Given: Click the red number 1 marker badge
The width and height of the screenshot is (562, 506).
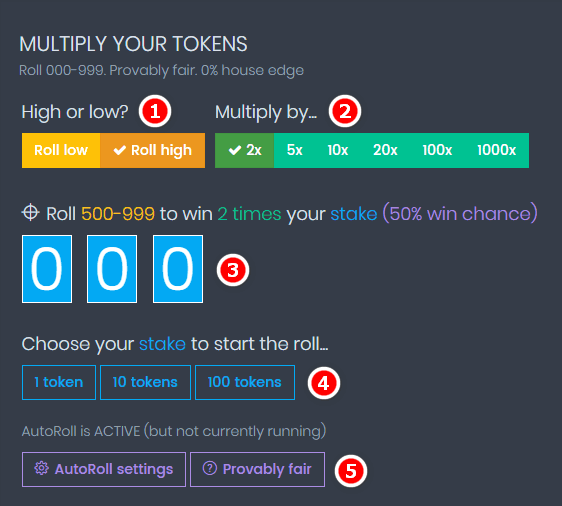Looking at the screenshot, I should [x=155, y=111].
